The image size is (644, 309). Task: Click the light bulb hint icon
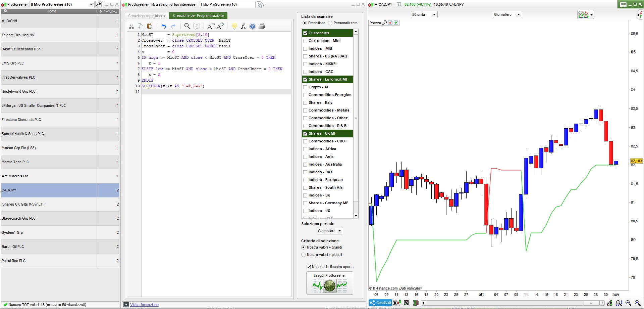[x=234, y=26]
